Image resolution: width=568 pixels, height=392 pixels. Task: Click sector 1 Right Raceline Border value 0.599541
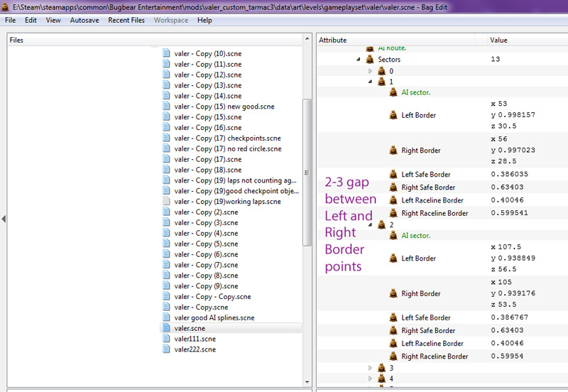[509, 213]
